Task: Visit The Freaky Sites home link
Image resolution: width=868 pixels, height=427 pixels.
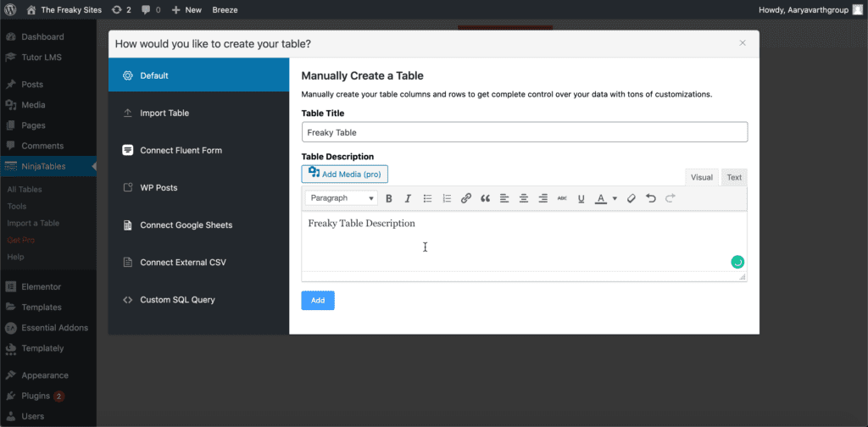Action: (64, 9)
